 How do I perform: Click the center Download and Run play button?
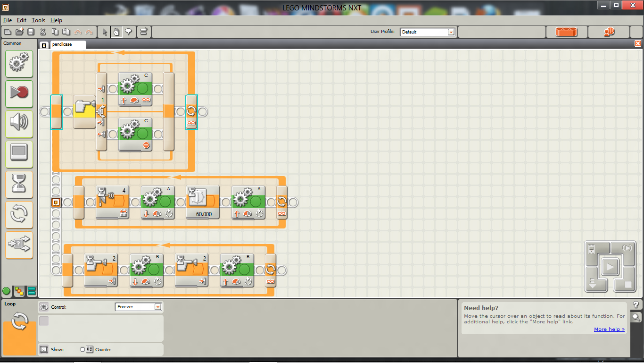click(610, 268)
